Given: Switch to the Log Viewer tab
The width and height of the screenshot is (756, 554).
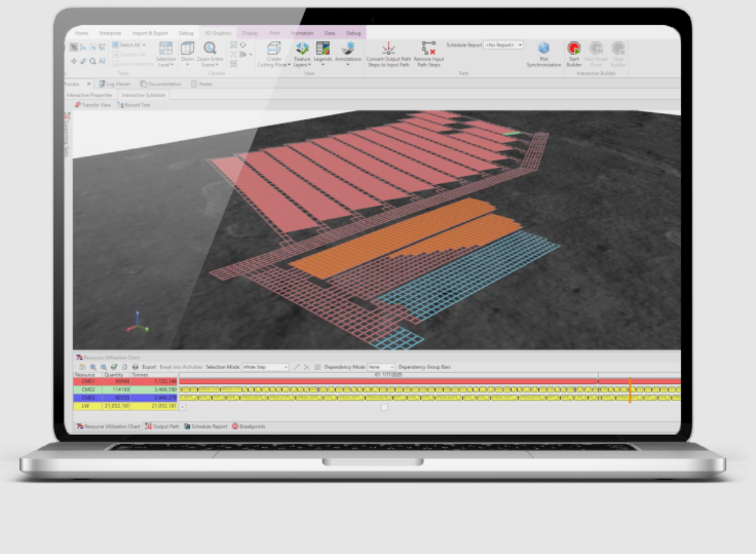Looking at the screenshot, I should point(115,84).
